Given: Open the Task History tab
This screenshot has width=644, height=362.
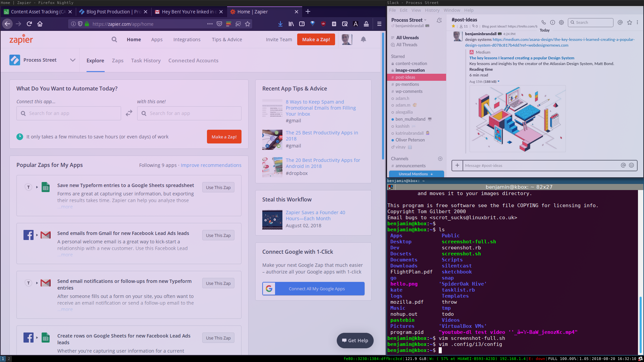Looking at the screenshot, I should coord(146,61).
